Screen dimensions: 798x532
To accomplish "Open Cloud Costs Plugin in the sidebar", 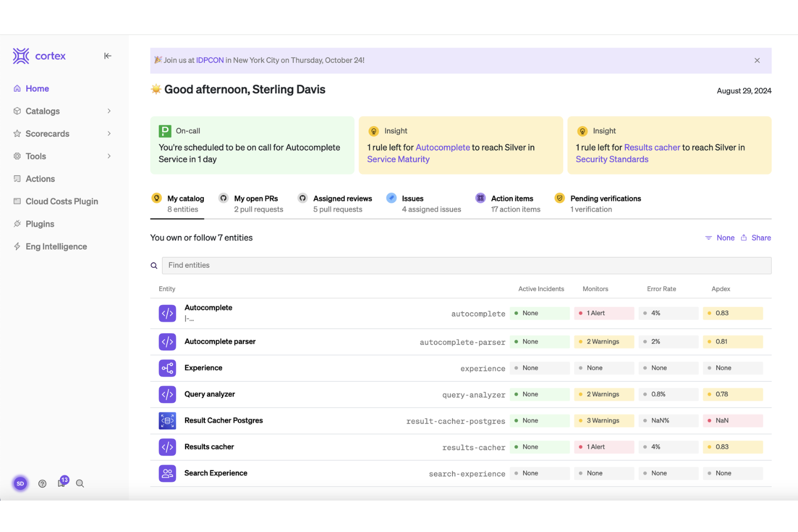I will [61, 201].
